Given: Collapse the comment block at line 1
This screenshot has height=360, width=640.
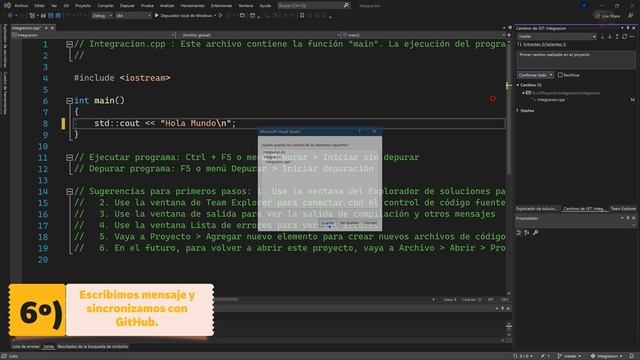Looking at the screenshot, I should click(69, 44).
